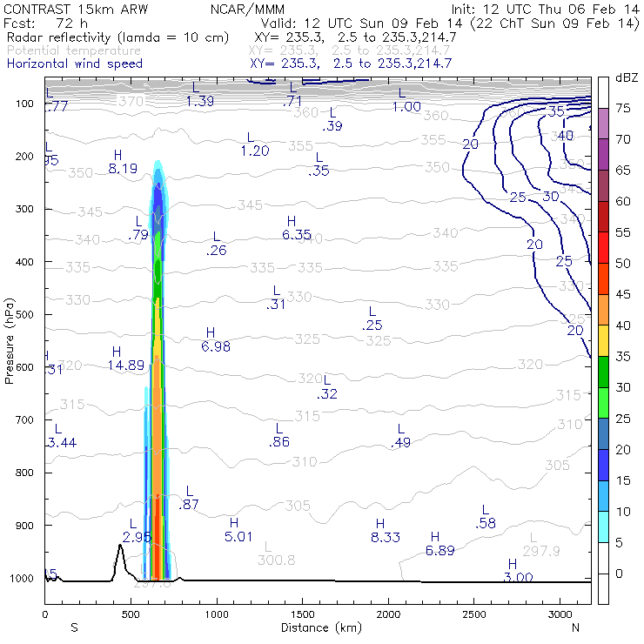Screen dimensions: 644x644
Task: Click the "CONTRAST 15km ARW" title text
Action: (76, 9)
